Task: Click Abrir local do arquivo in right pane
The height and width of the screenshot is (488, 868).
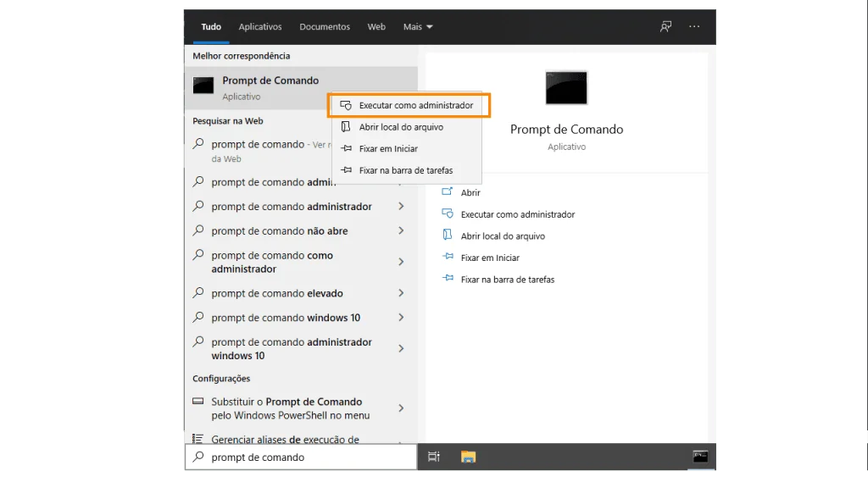Action: click(503, 236)
